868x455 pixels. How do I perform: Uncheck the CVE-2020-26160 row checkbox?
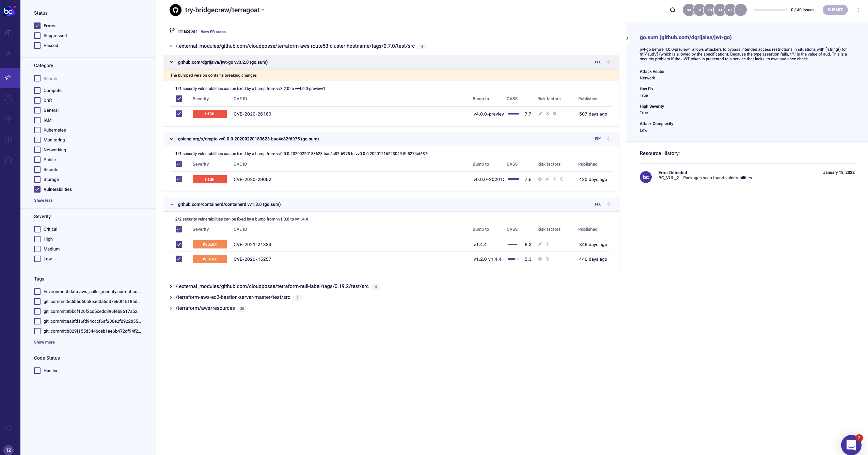click(x=179, y=114)
